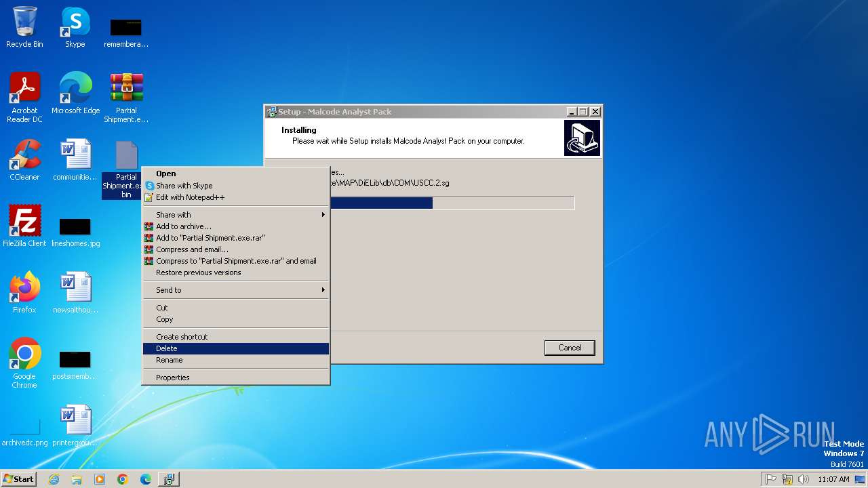Expand the Share with submenu
This screenshot has height=488, width=868.
tap(236, 215)
